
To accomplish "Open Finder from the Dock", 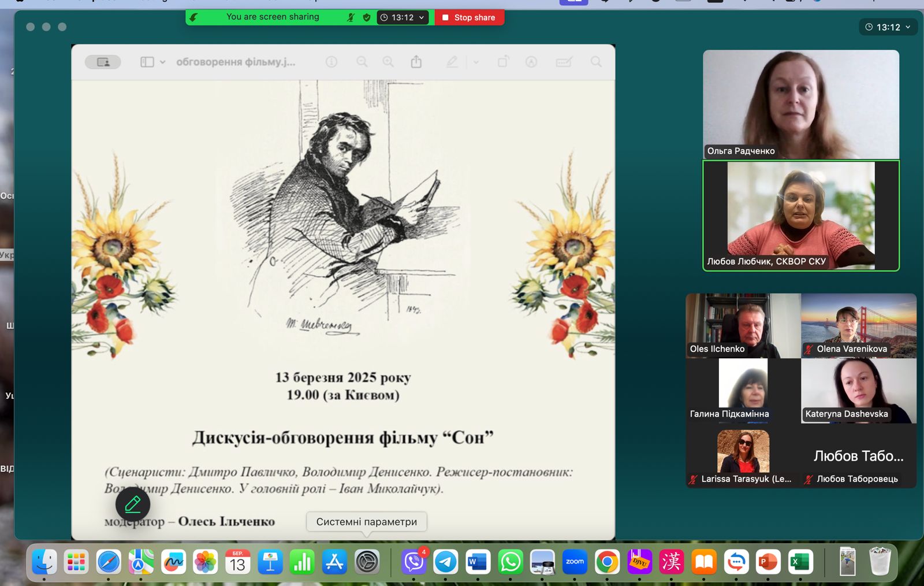I will pyautogui.click(x=44, y=562).
